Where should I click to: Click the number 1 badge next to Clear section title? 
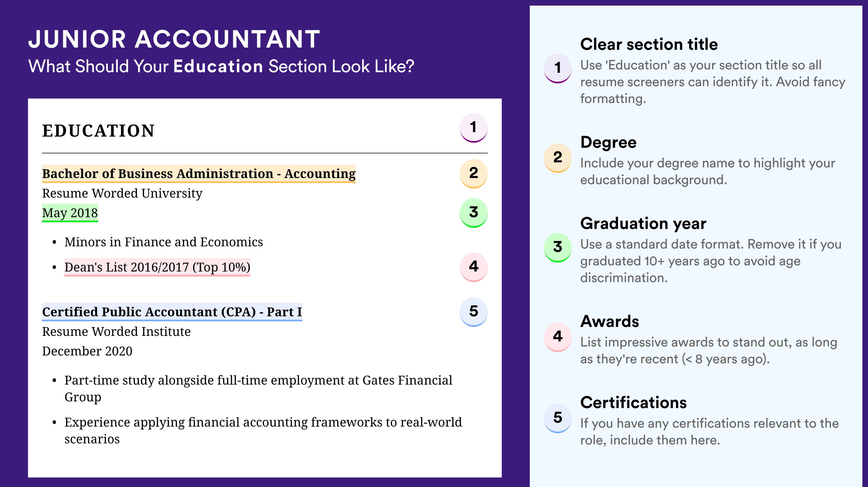[x=558, y=68]
